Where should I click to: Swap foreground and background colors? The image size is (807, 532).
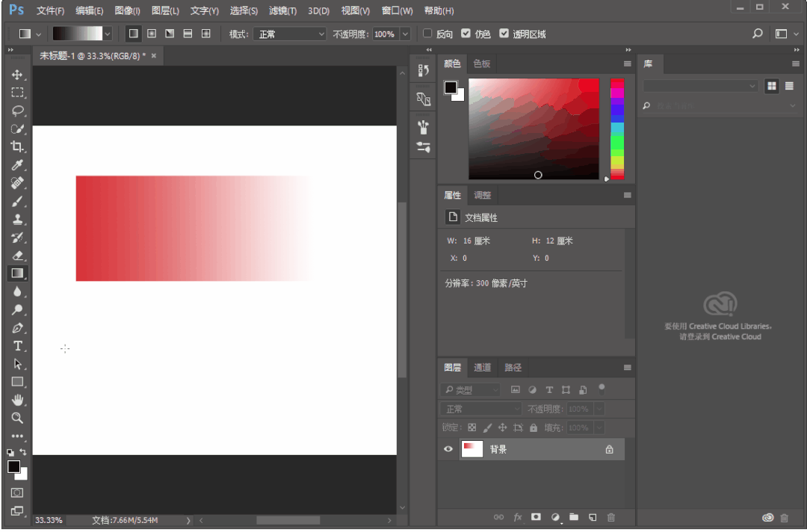pos(22,452)
